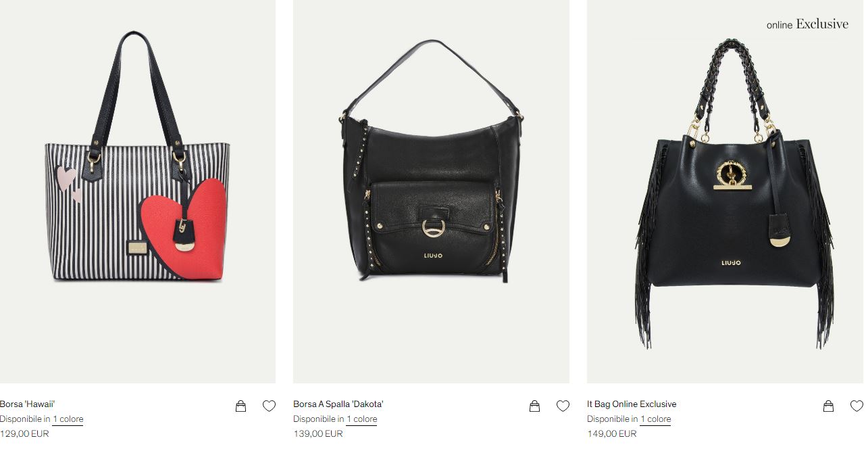The width and height of the screenshot is (868, 451).
Task: Toggle wishlist heart for Borsa 'Dakota'
Action: [x=563, y=406]
